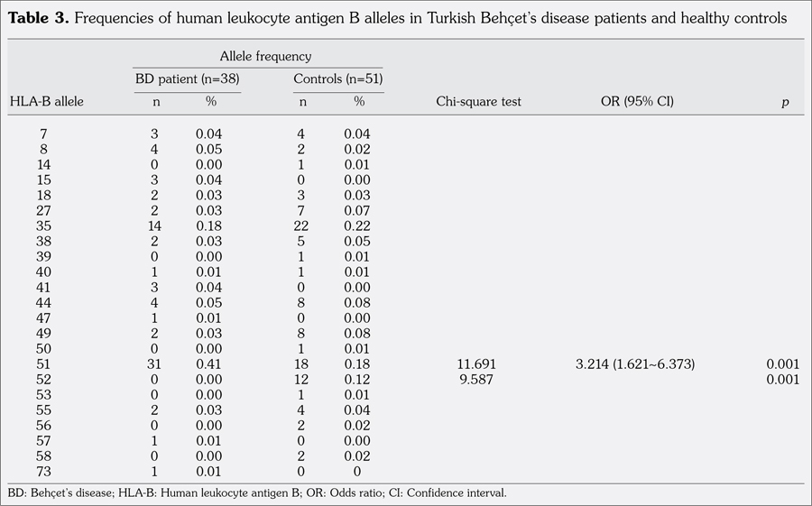The height and width of the screenshot is (506, 812).
Task: Select the chi-square value 11.691
Action: pyautogui.click(x=478, y=364)
